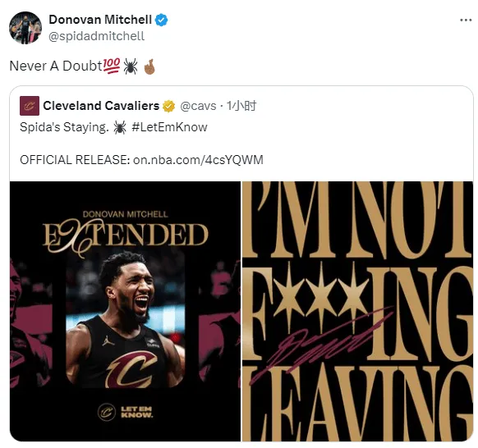Open the Donovan Mitchell Extended image
The width and height of the screenshot is (478, 448).
[125, 311]
